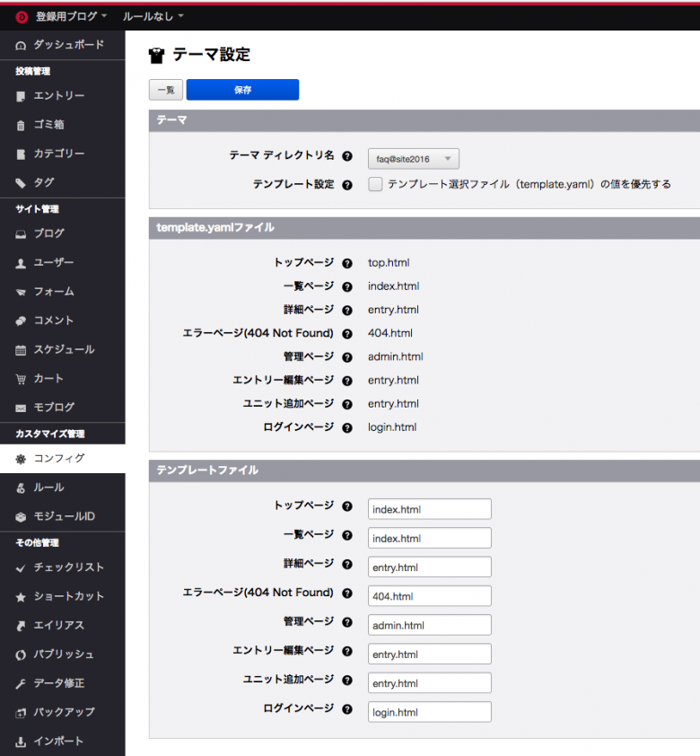
Task: Click the help icon beside テーマ ディレクトリ名
Action: (x=347, y=156)
